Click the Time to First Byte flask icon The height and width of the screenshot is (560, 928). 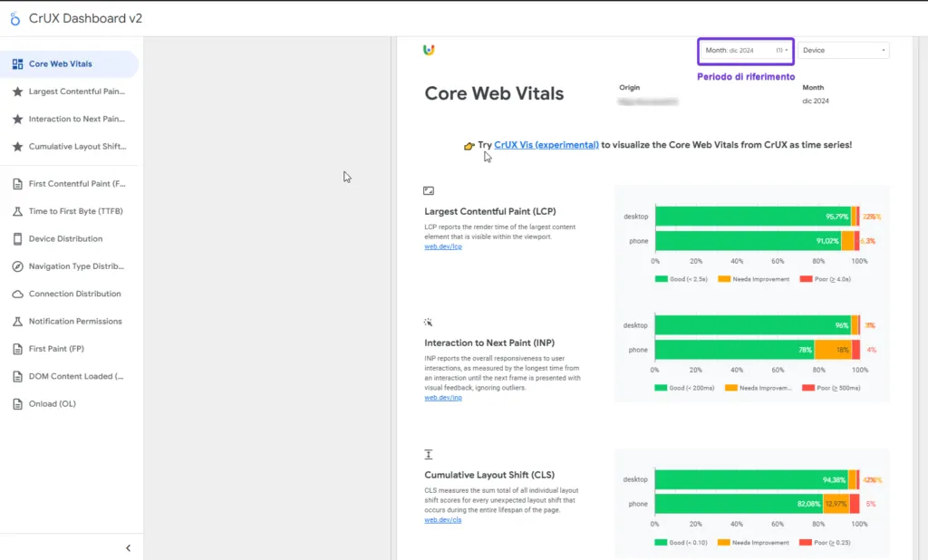tap(18, 211)
